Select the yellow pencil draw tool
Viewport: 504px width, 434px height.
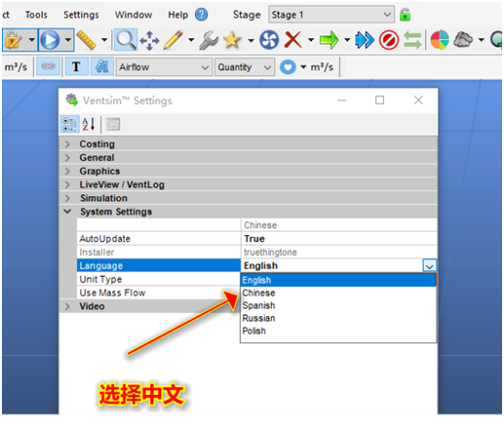tap(174, 40)
